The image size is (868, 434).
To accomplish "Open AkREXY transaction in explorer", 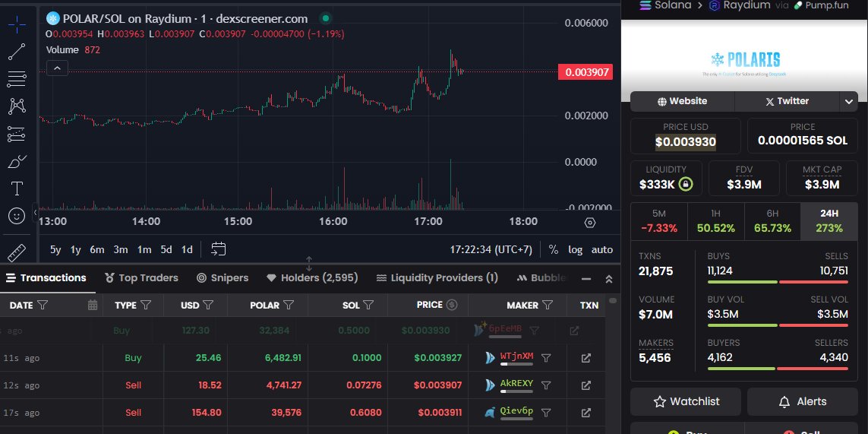I will coord(586,385).
